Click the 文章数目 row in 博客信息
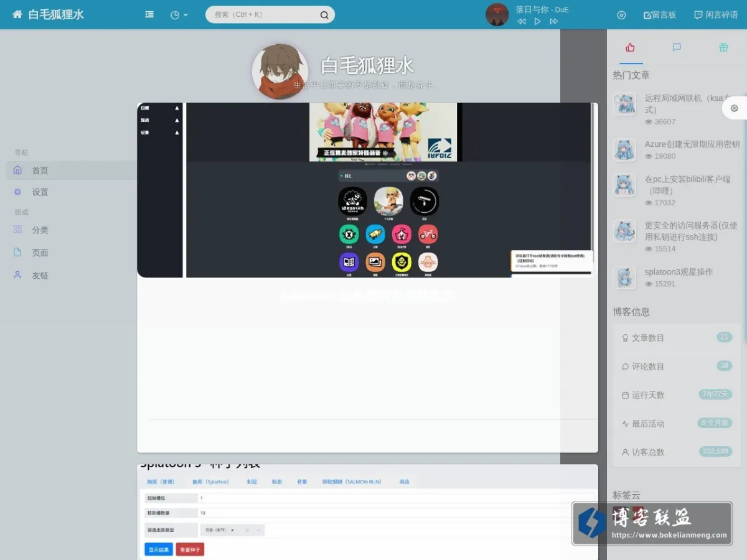The image size is (747, 560). click(x=677, y=338)
